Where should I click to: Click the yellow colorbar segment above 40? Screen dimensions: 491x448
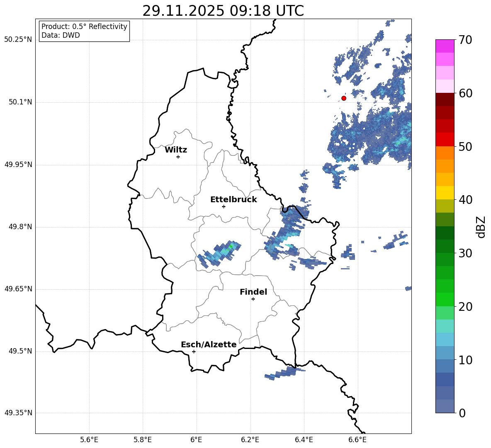pos(445,193)
